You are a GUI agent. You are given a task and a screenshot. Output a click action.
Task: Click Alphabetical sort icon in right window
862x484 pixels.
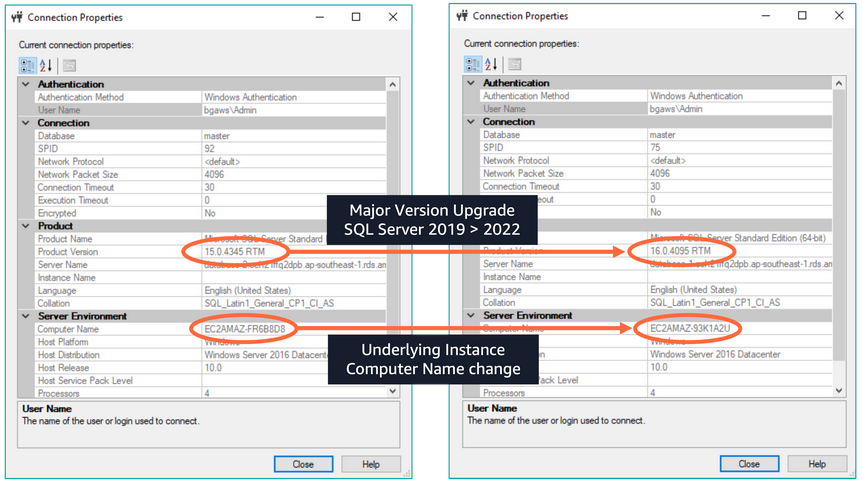[491, 64]
